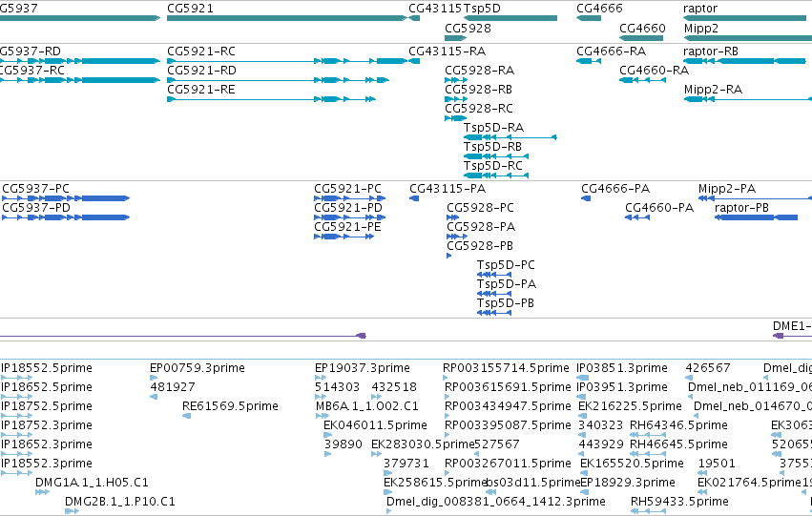812x516 pixels.
Task: Open the CG5921-RC transcript
Action: click(201, 52)
